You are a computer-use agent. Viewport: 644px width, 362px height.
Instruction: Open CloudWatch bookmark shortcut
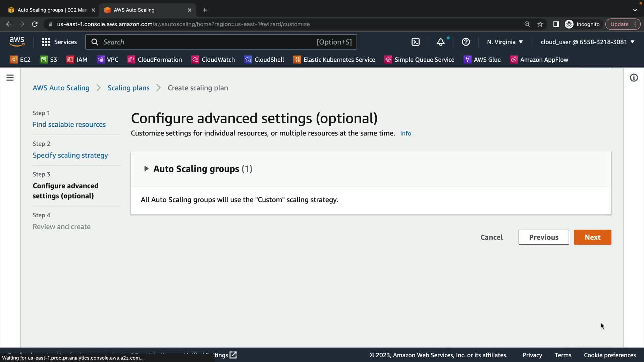click(x=213, y=60)
